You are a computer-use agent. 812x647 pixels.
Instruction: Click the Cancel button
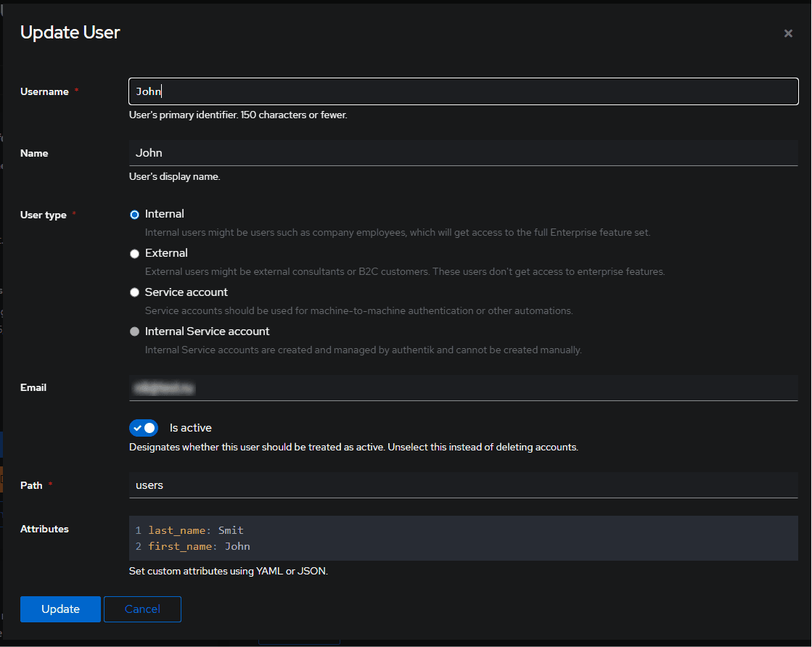(x=142, y=609)
